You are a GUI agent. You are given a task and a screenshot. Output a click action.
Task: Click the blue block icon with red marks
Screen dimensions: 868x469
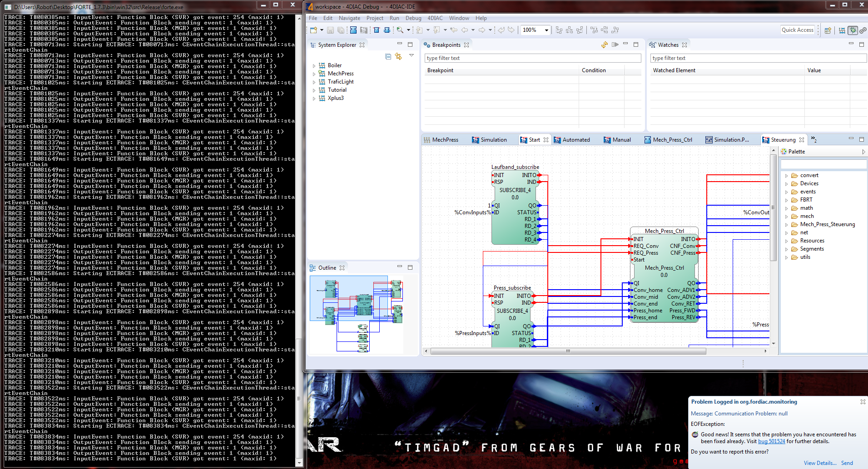[x=377, y=30]
